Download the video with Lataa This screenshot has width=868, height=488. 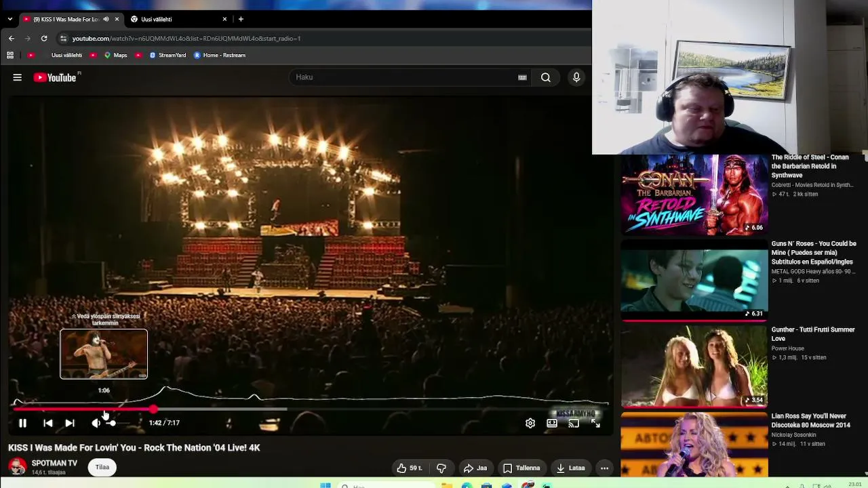click(x=570, y=468)
